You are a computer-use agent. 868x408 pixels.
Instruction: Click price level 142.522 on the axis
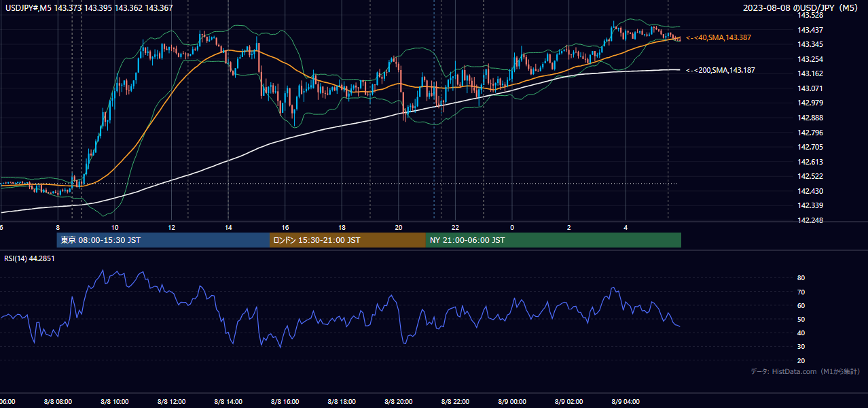[810, 176]
